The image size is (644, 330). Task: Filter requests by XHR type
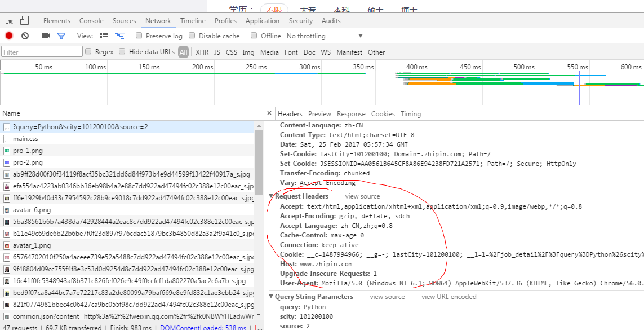coord(202,52)
